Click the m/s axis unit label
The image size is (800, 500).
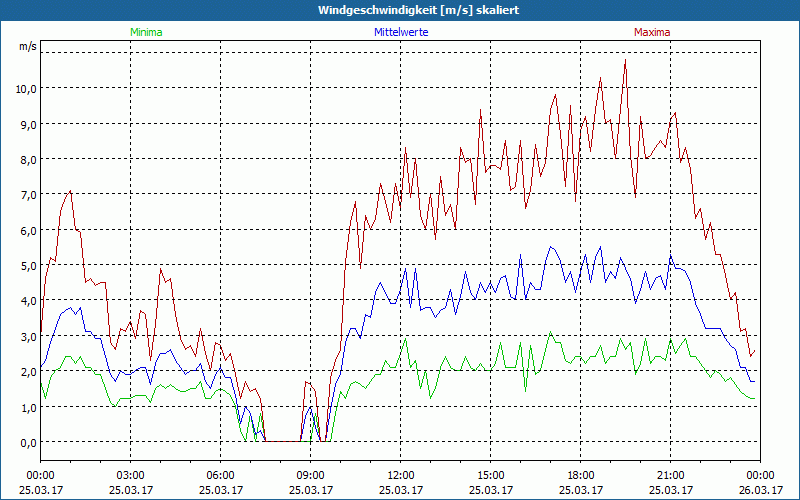coord(28,46)
